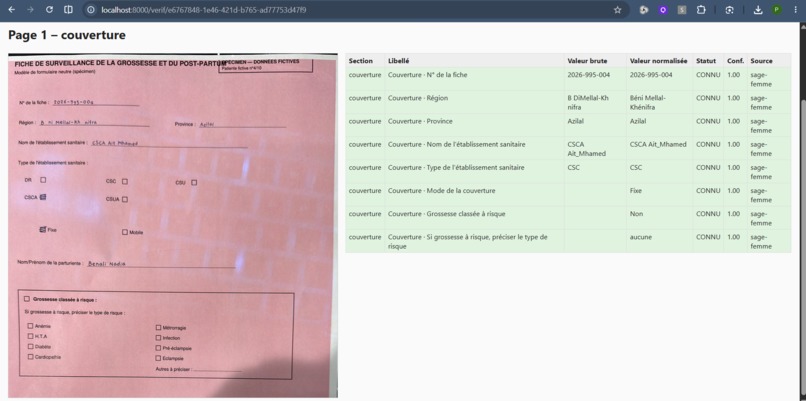Select the 'Couverture - Province' row label
Viewport: 806px width, 401px height.
(420, 121)
